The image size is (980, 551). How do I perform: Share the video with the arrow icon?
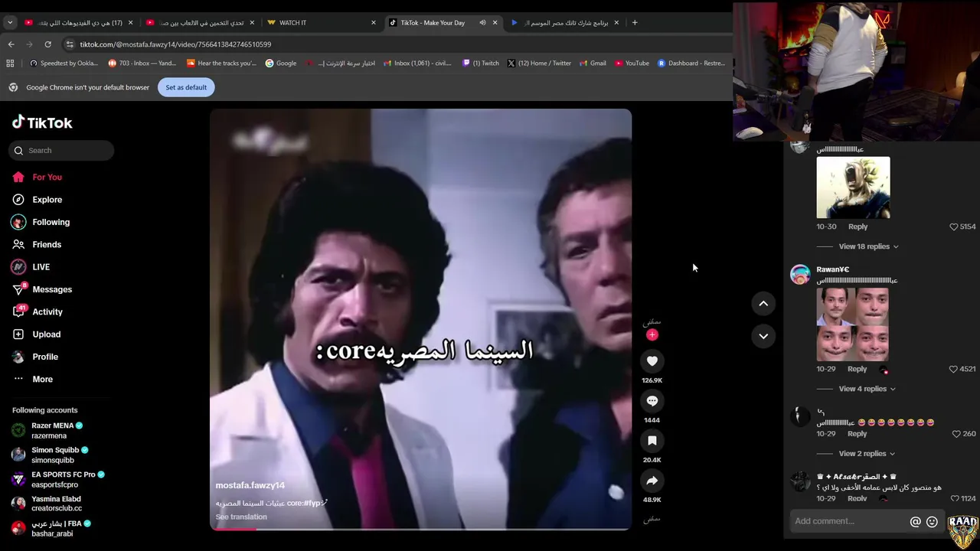tap(652, 481)
